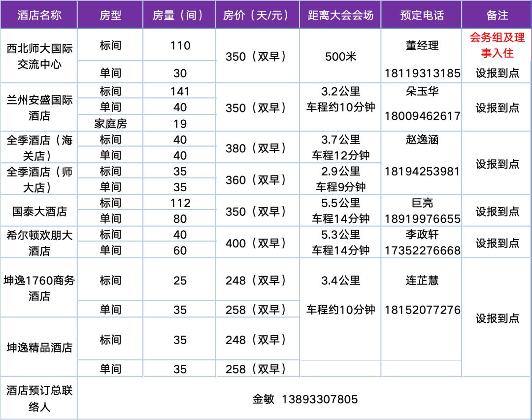532x420 pixels.
Task: Click the red 会务组及理事入住 note
Action: pyautogui.click(x=497, y=45)
